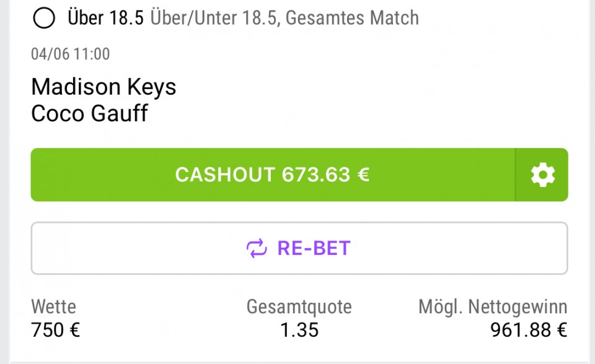Tap the RE-BET button

tap(299, 248)
